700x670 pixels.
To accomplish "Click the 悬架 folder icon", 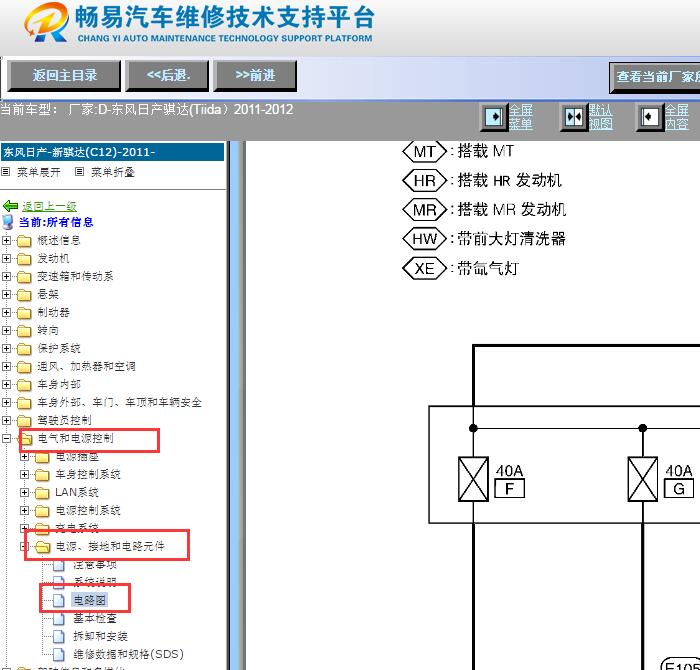I will pos(24,295).
